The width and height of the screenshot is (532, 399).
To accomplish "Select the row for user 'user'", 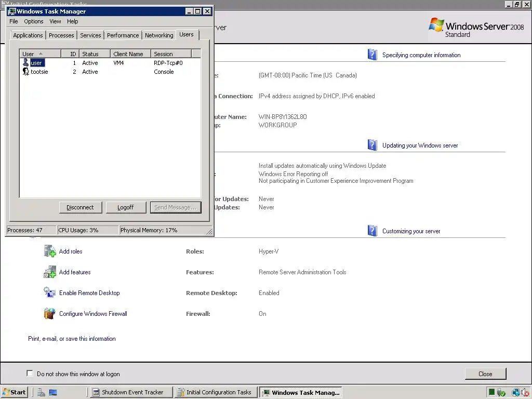I will coord(110,63).
